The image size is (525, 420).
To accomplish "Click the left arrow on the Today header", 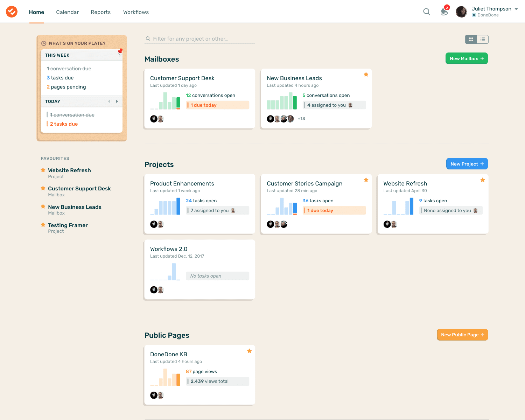I will click(x=109, y=101).
